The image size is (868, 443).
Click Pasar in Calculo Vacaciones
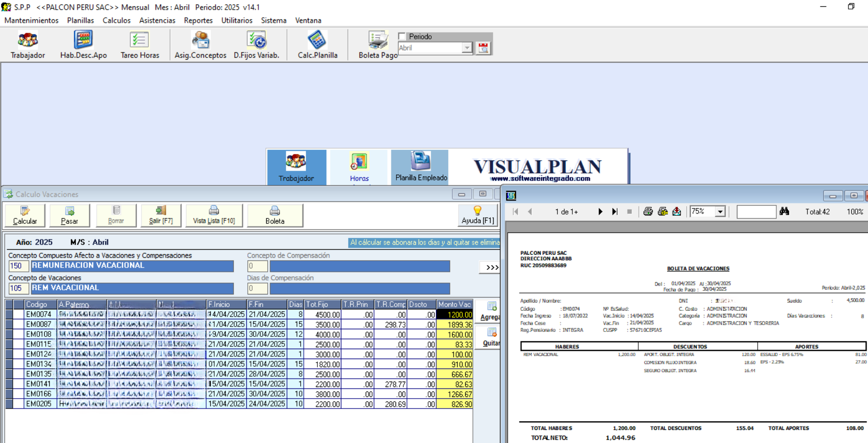[x=70, y=215]
